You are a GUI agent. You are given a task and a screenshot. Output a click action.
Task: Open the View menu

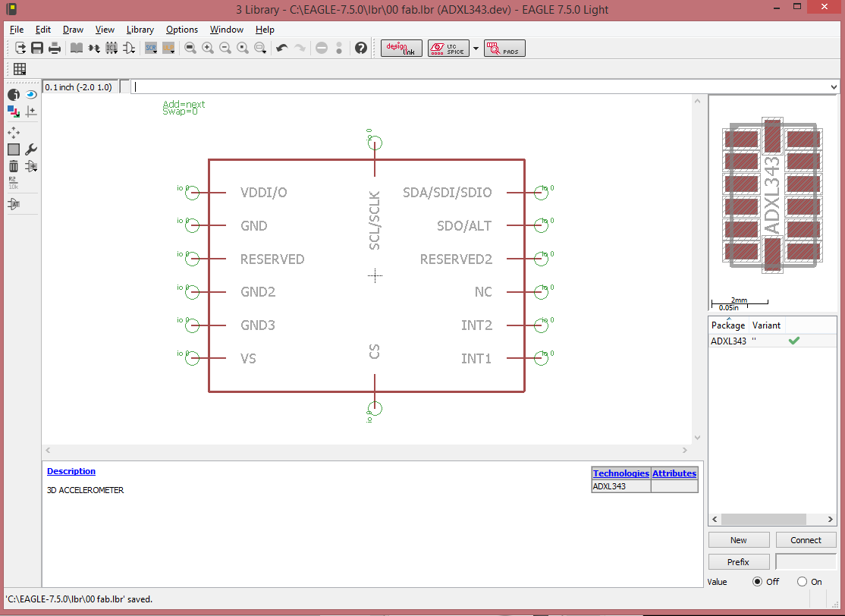[105, 30]
